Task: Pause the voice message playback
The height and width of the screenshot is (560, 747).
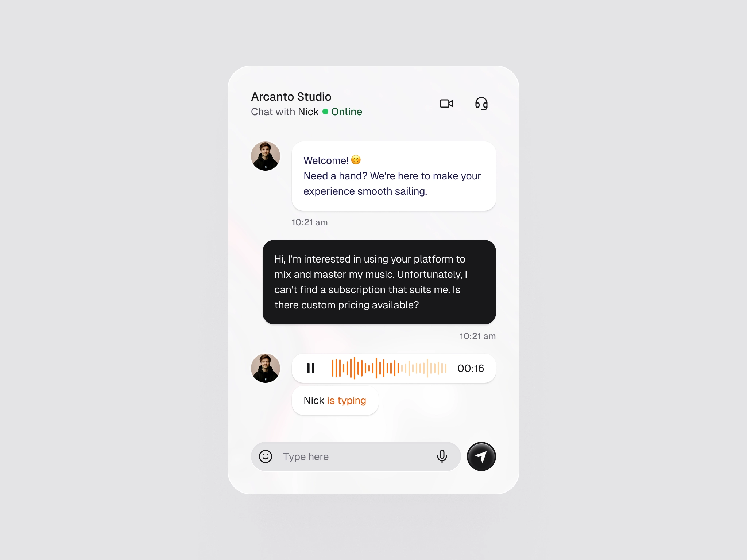Action: tap(310, 367)
